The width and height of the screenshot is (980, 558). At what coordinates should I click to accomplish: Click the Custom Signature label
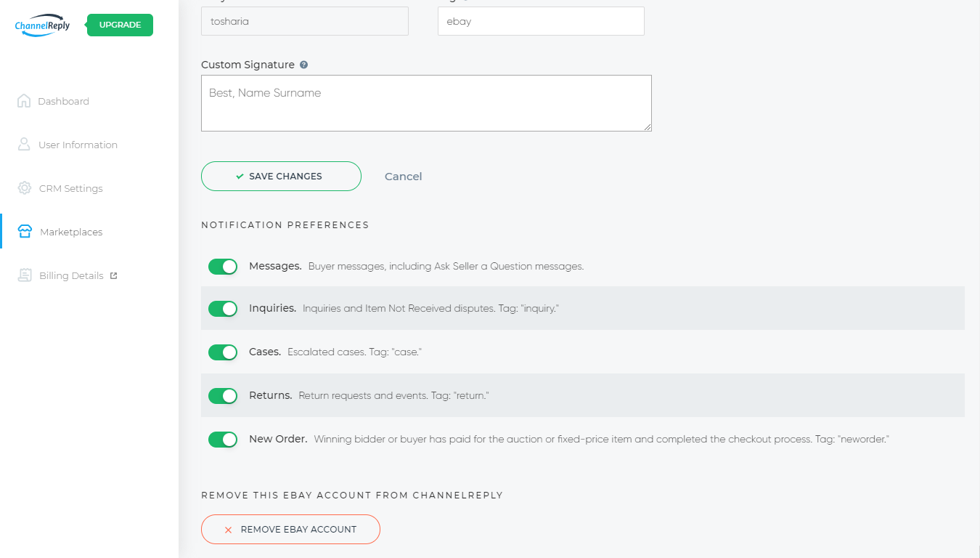(x=248, y=65)
